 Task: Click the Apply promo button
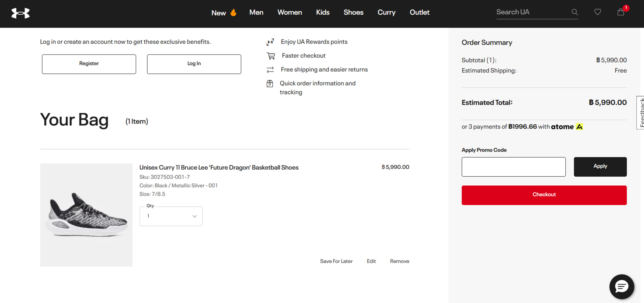(600, 167)
